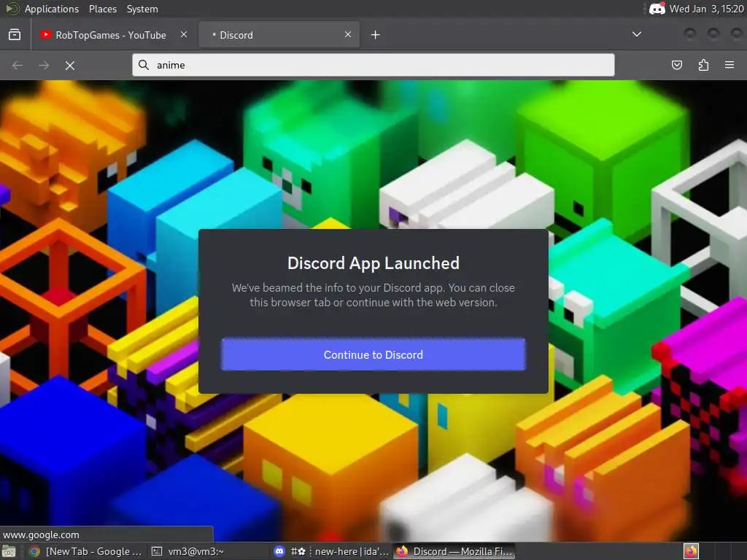The height and width of the screenshot is (560, 747).
Task: Switch to New Tab - Google Chrome taskbar window
Action: 85,551
